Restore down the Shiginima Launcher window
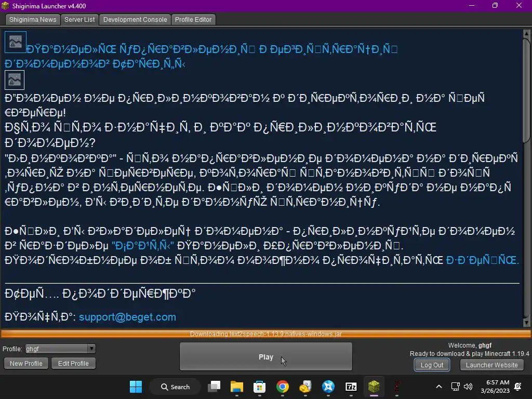 (x=495, y=5)
